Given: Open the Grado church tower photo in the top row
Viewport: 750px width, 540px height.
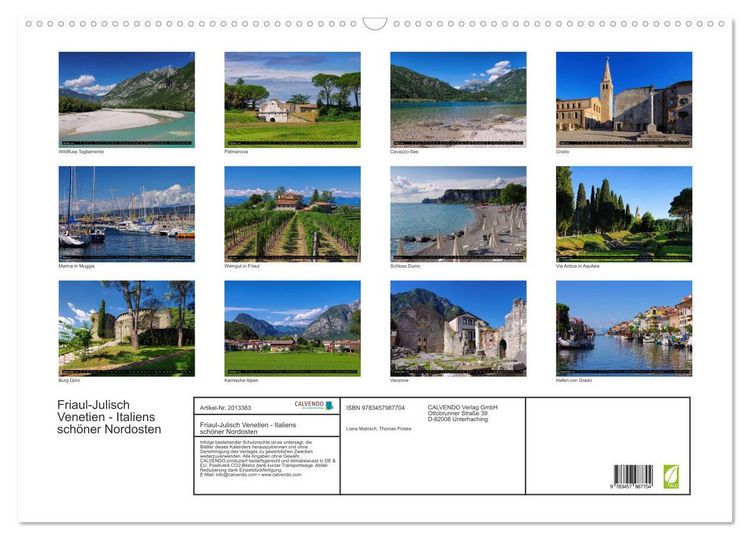Looking at the screenshot, I should (624, 99).
